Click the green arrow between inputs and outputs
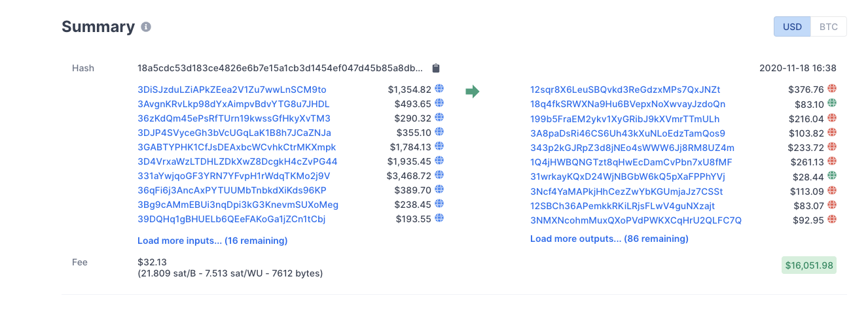868x319 pixels. (x=472, y=92)
